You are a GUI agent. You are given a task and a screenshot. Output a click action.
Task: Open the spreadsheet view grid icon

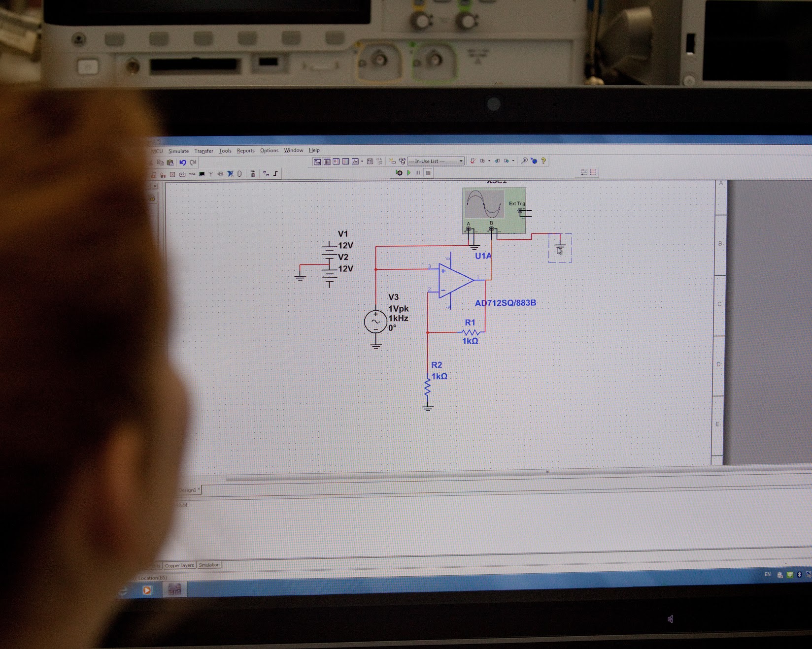pyautogui.click(x=327, y=162)
